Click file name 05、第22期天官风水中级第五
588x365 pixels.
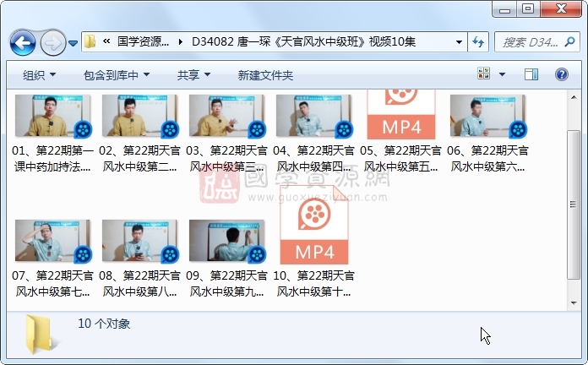click(400, 158)
